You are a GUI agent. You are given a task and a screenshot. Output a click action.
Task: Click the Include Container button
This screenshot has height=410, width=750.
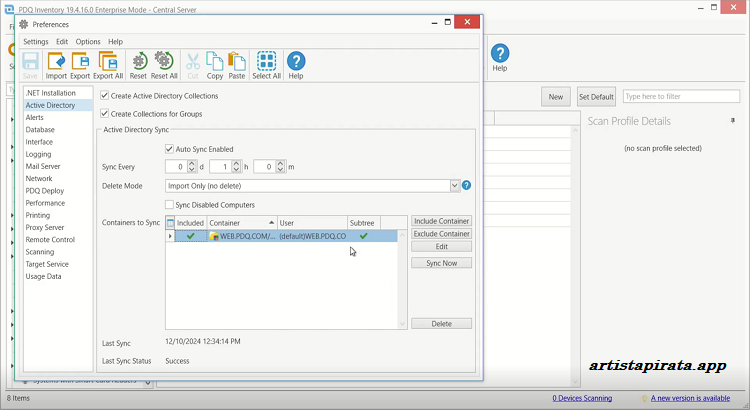(441, 221)
